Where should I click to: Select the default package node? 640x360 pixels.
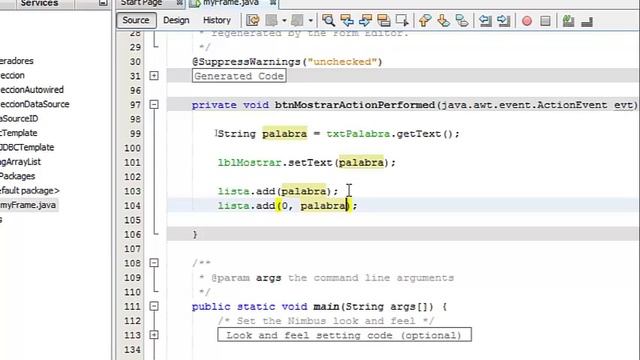click(29, 191)
